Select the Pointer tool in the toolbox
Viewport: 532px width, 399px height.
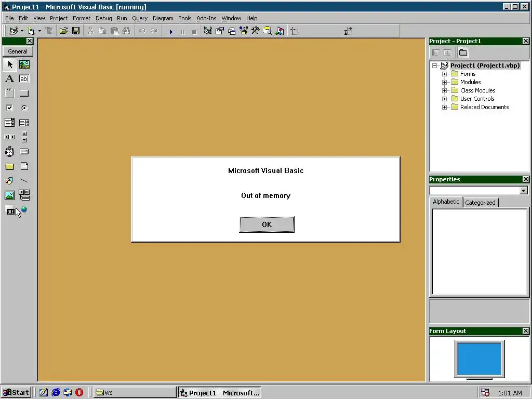coord(10,64)
